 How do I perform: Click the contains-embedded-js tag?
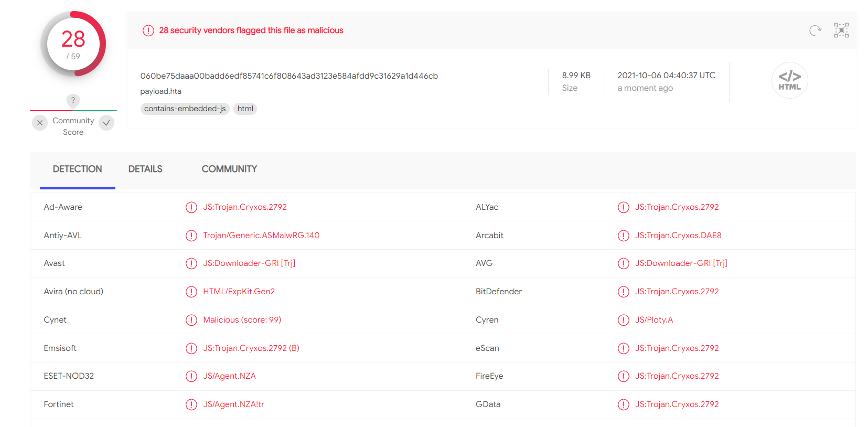tap(185, 109)
